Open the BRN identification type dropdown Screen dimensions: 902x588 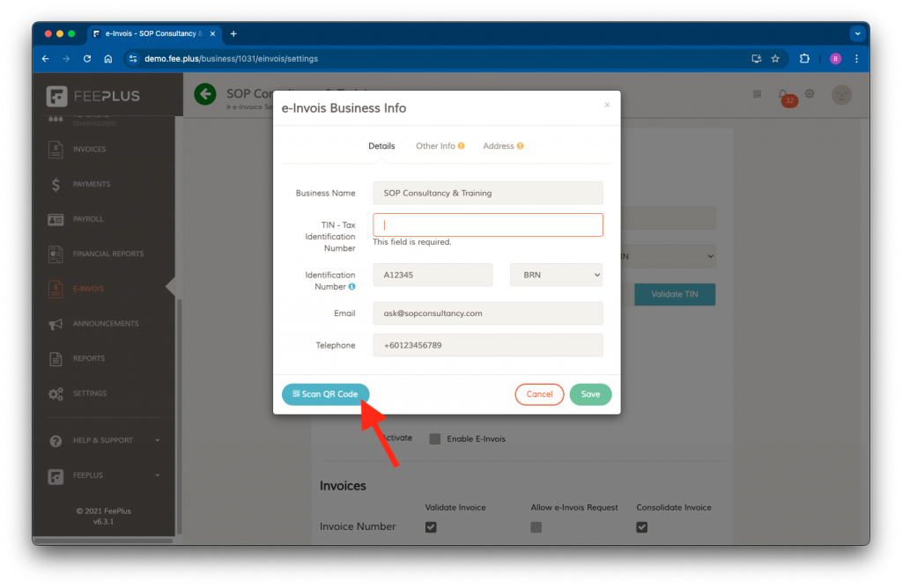coord(556,275)
